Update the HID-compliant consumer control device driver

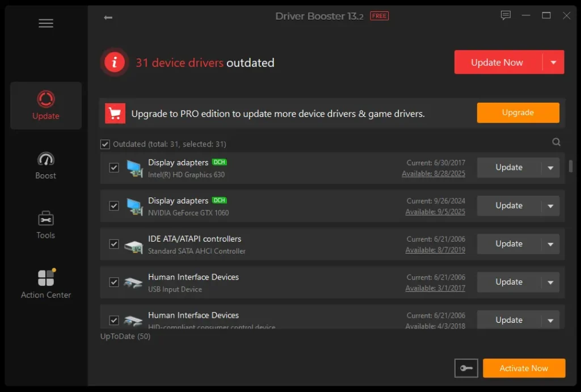[509, 320]
